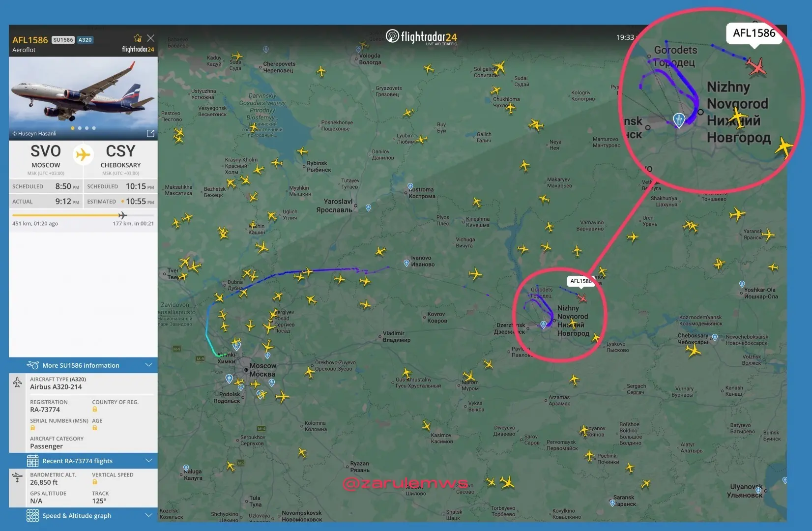This screenshot has width=812, height=531.
Task: Click estimated arrival time 10:55 PM
Action: [x=140, y=201]
